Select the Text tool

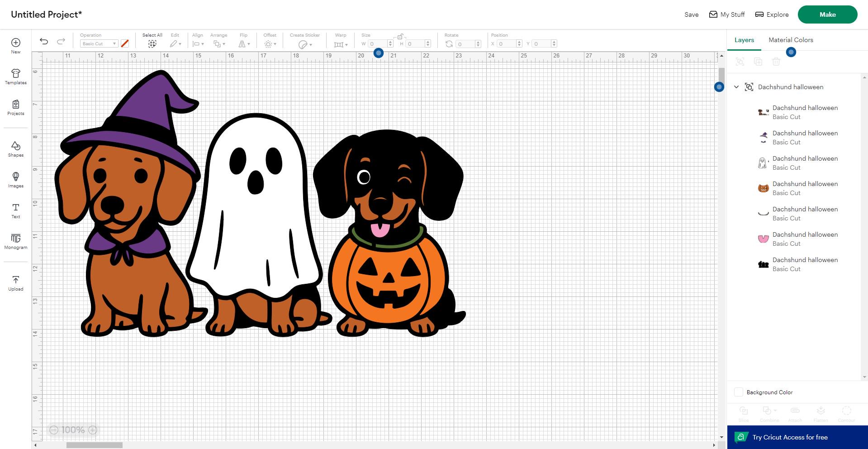click(x=16, y=207)
